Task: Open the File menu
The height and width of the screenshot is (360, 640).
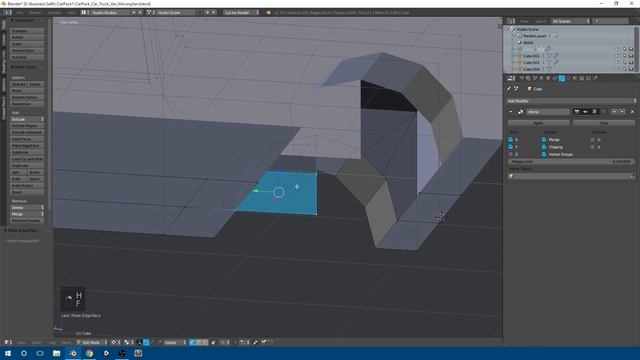Action: point(20,13)
